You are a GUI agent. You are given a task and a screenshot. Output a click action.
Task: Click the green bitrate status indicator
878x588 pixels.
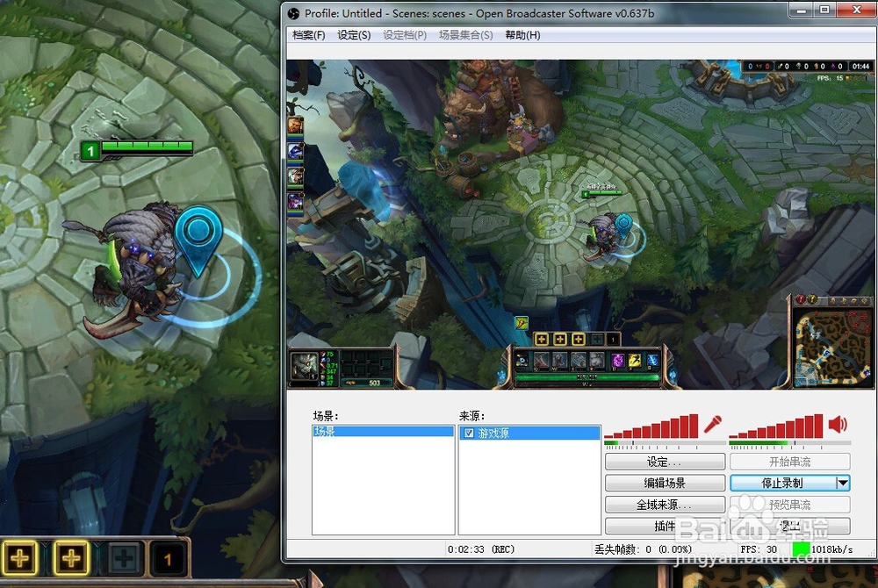[x=802, y=549]
